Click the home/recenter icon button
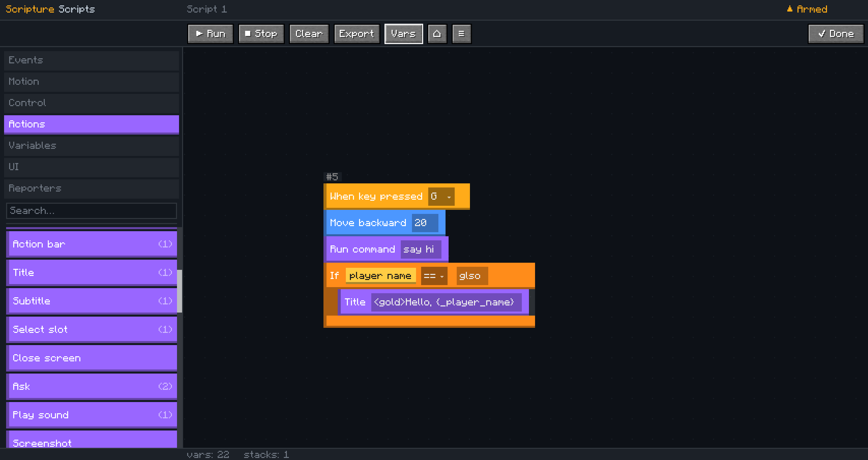The width and height of the screenshot is (868, 460). 437,34
